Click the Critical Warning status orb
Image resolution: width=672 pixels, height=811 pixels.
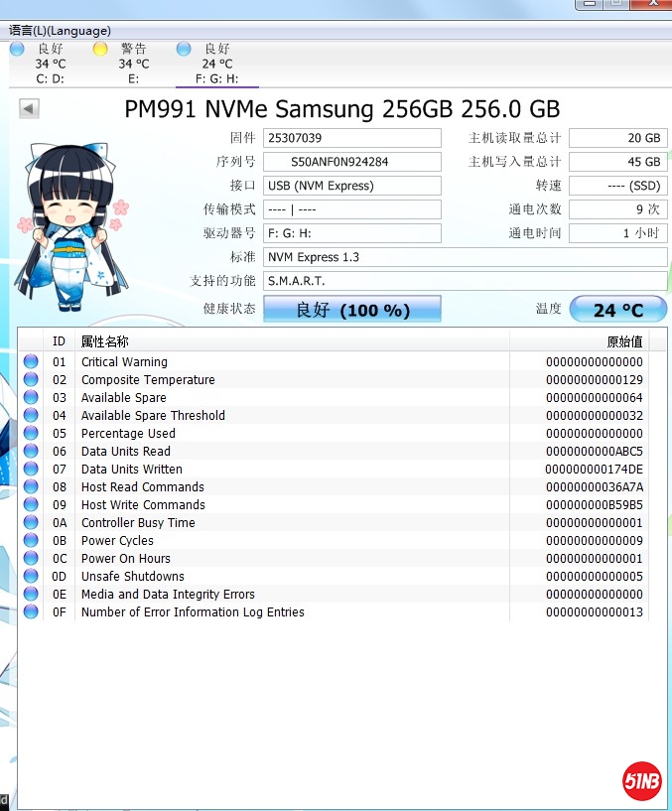31,362
